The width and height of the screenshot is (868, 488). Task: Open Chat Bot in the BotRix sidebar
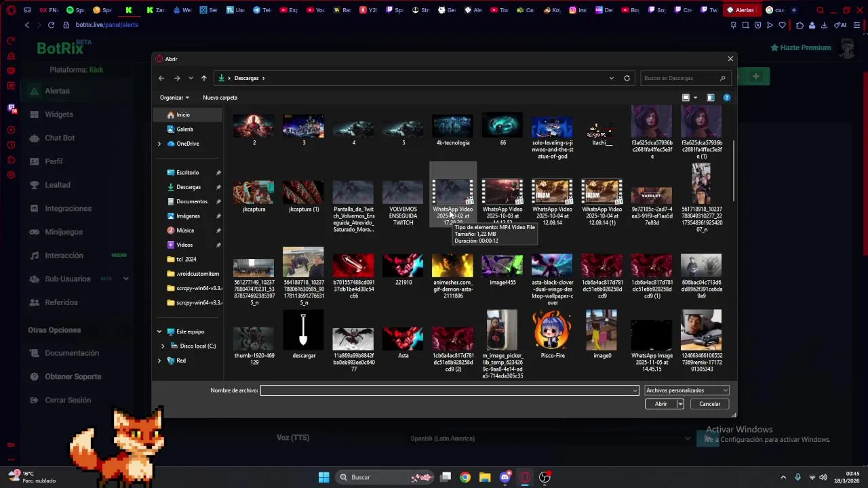click(x=60, y=138)
